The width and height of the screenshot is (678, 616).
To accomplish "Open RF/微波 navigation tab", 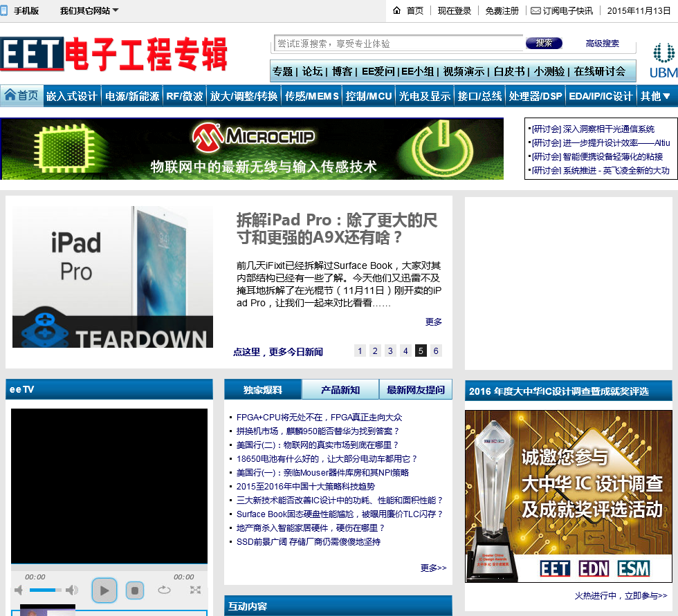I will [185, 96].
